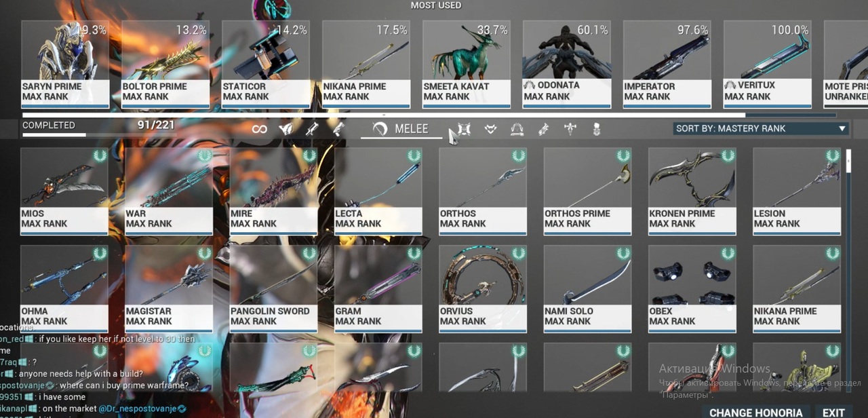Select the last category icon in filter row
Viewport: 868px width, 418px height.
[x=597, y=129]
